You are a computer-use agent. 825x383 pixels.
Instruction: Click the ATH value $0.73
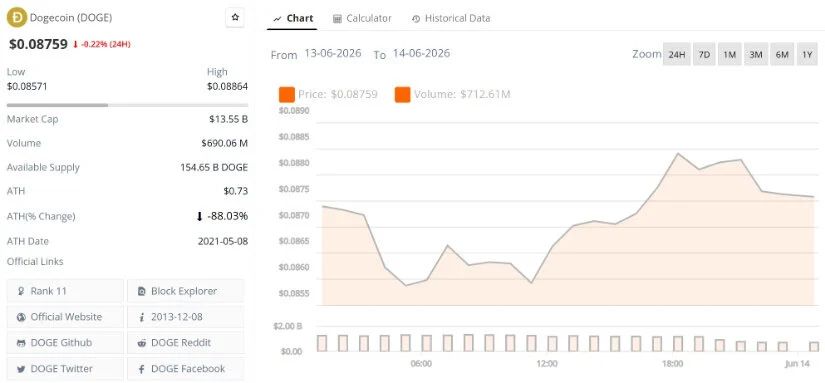pyautogui.click(x=236, y=191)
